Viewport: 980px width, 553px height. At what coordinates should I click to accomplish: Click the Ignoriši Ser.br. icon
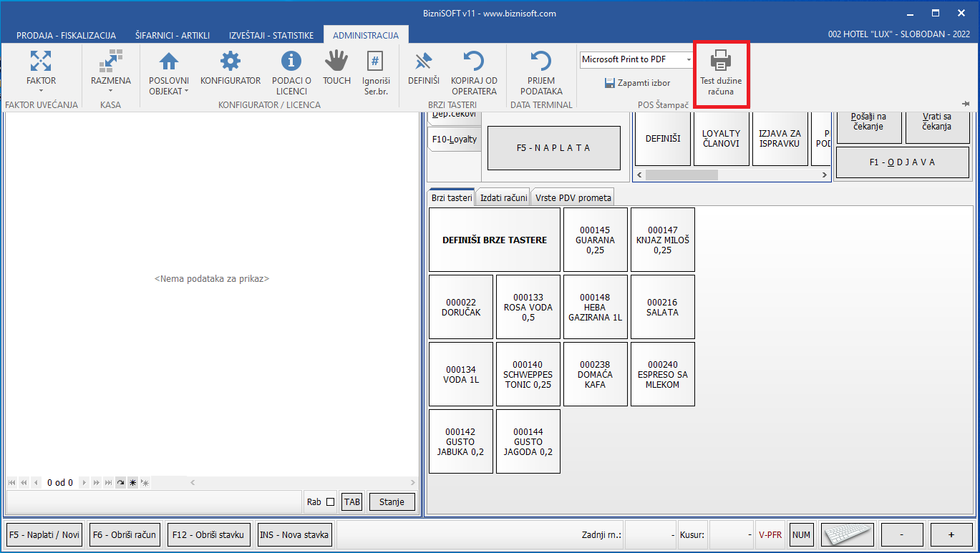coord(376,61)
